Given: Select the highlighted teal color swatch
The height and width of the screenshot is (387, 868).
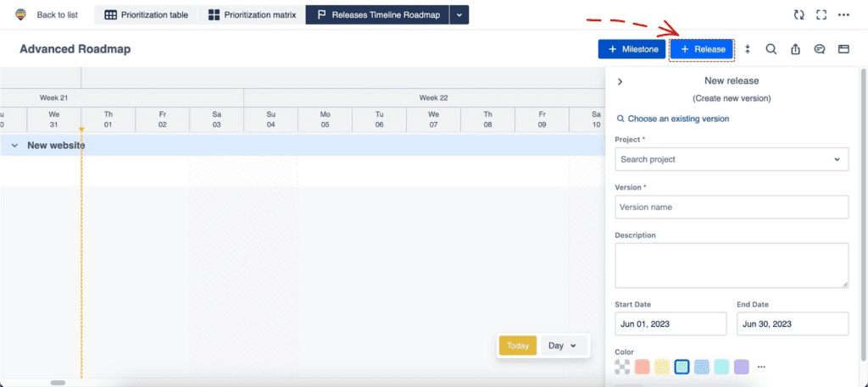Looking at the screenshot, I should 682,367.
